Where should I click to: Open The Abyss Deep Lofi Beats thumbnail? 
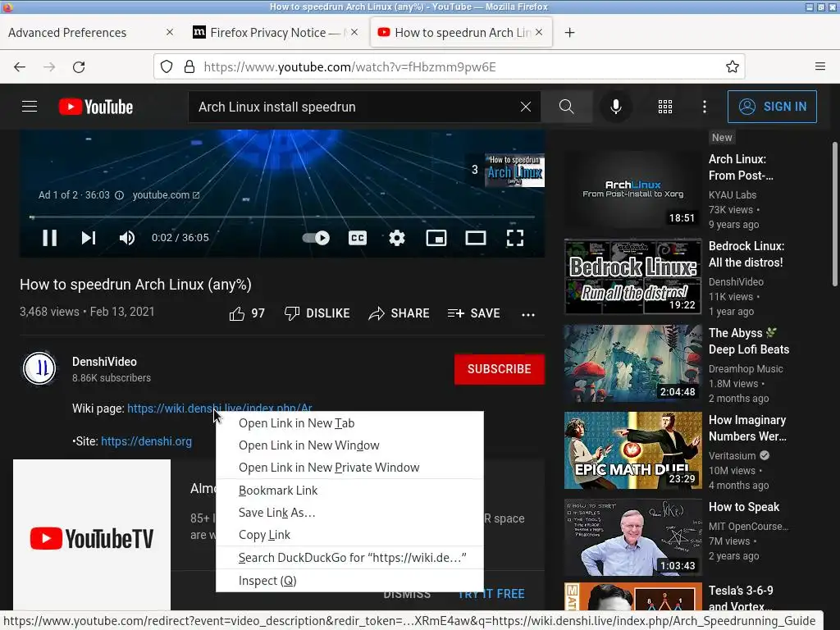[x=632, y=363]
